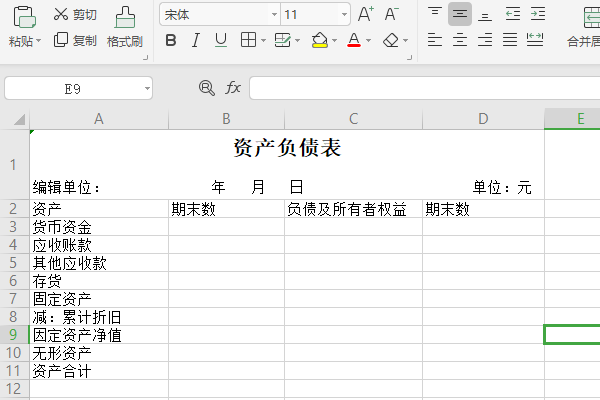
Task: Click the Copy (复制) button
Action: pos(75,41)
